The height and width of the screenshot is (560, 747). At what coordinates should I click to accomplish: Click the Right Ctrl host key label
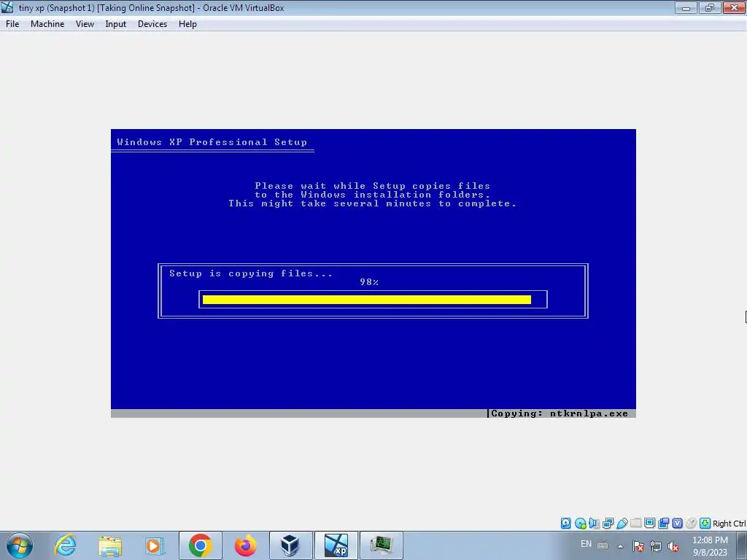click(x=729, y=524)
